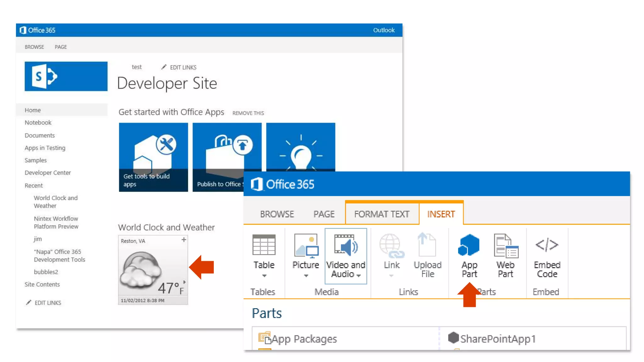Expand the Table dropdown arrow
The image size is (644, 362).
point(264,276)
